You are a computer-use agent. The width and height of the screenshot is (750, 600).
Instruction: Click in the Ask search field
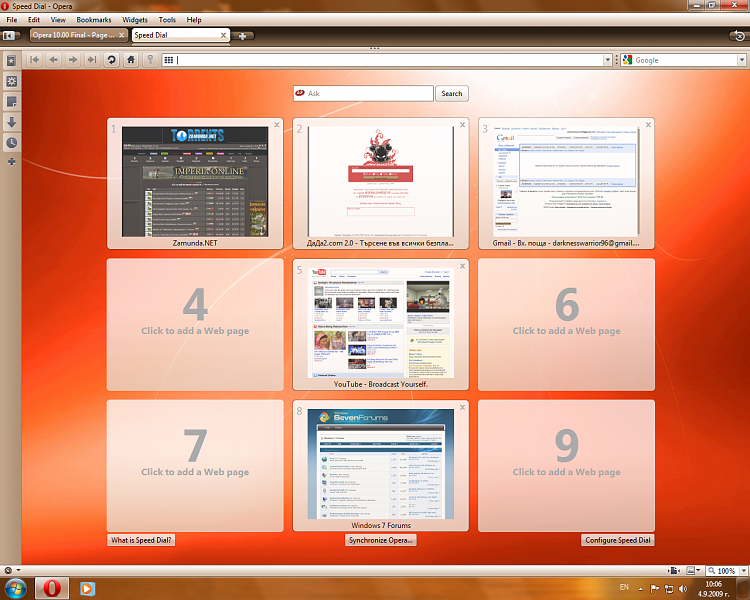coord(364,93)
